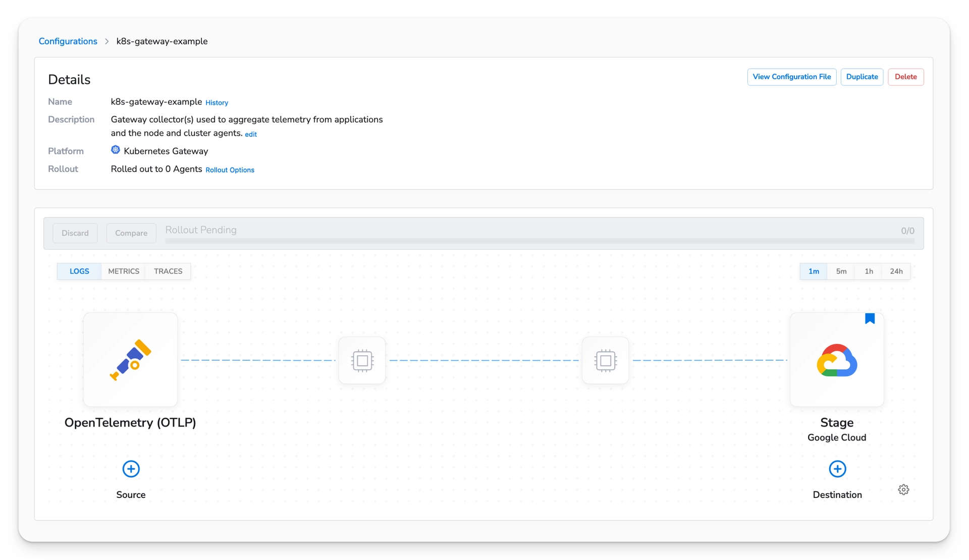Add a new Destination via plus icon
This screenshot has width=969, height=560.
click(837, 469)
